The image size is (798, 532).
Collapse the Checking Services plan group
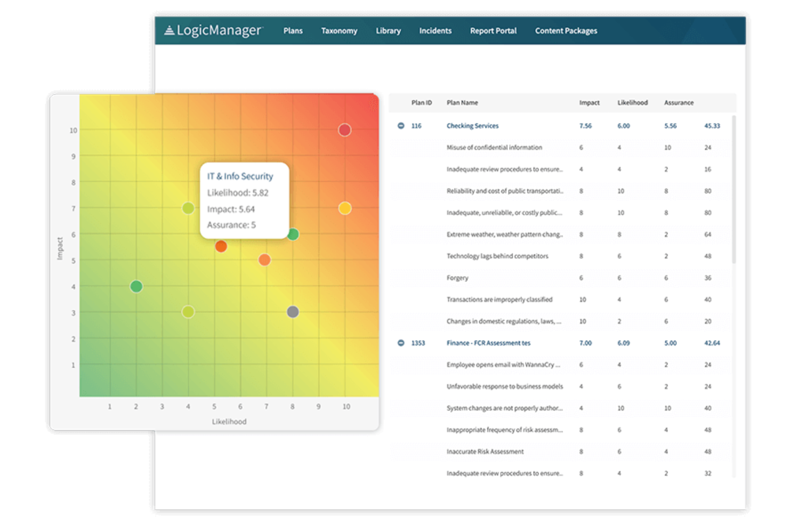[401, 126]
